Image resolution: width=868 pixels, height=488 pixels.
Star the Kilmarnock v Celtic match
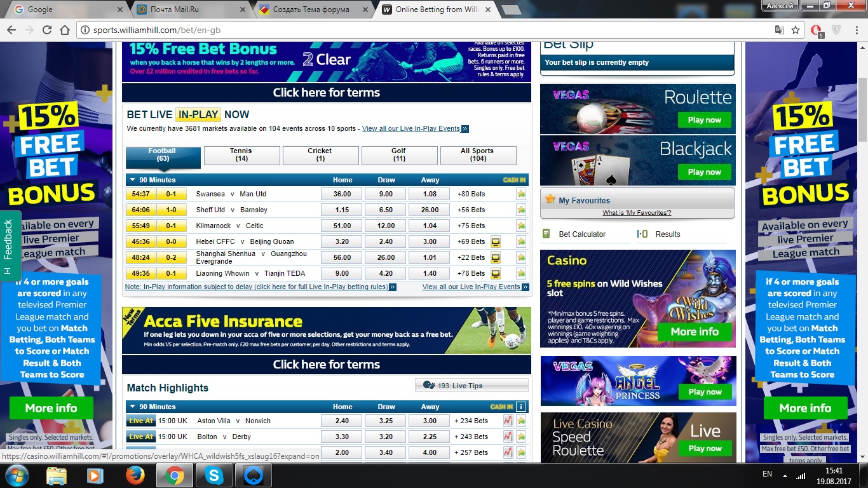(521, 226)
